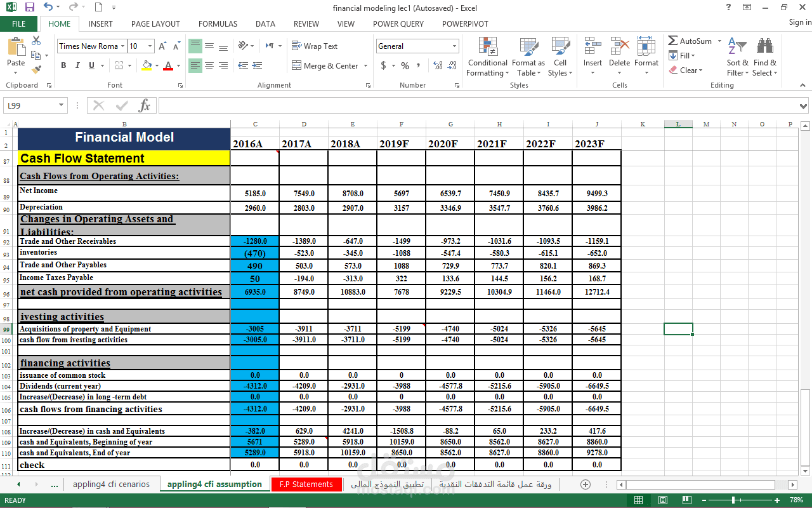812x508 pixels.
Task: Click the AutoSum button
Action: (x=690, y=41)
